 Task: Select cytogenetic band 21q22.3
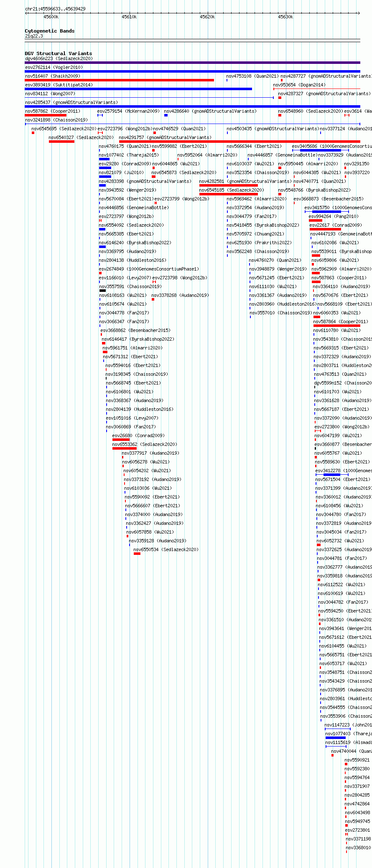pos(34,36)
